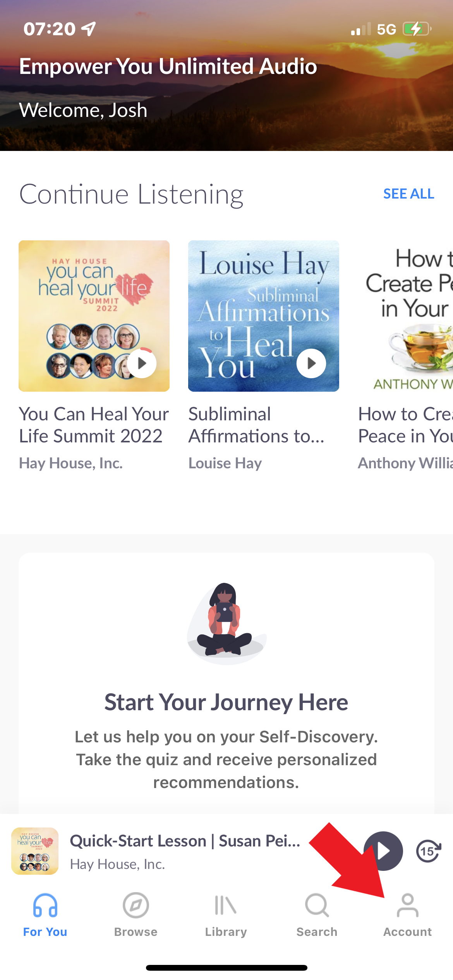The width and height of the screenshot is (453, 980).
Task: Tap the Louise Hay author name
Action: click(x=225, y=463)
